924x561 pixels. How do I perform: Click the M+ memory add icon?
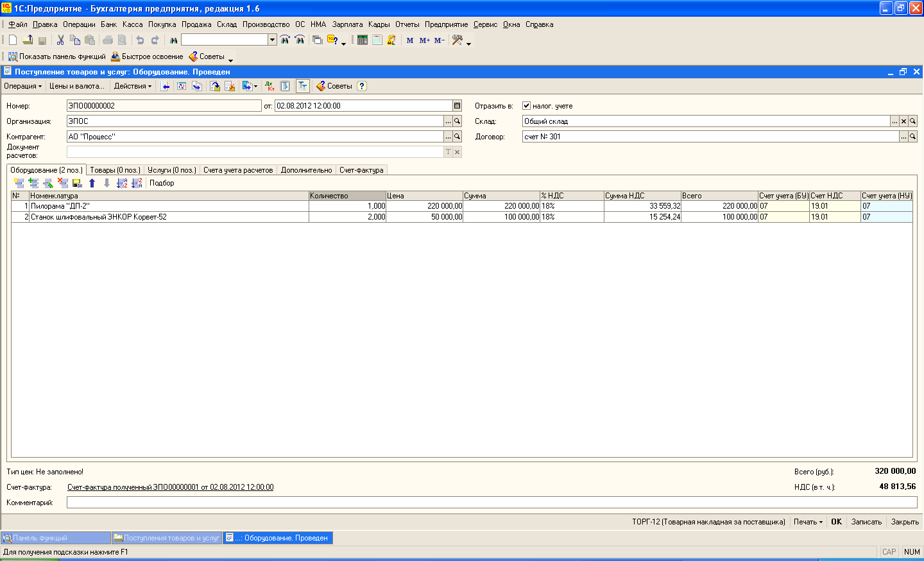[x=425, y=40]
